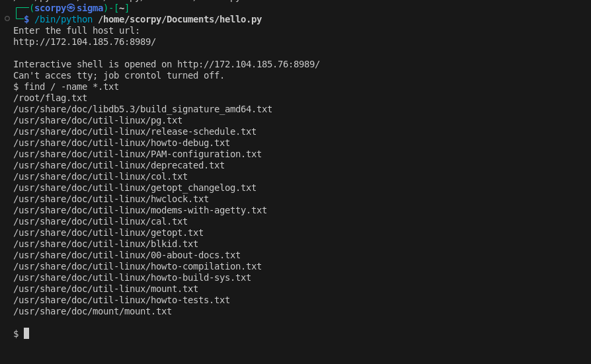591x364 pixels.
Task: Click the Kali symbol between scorpy and sigma
Action: (71, 8)
